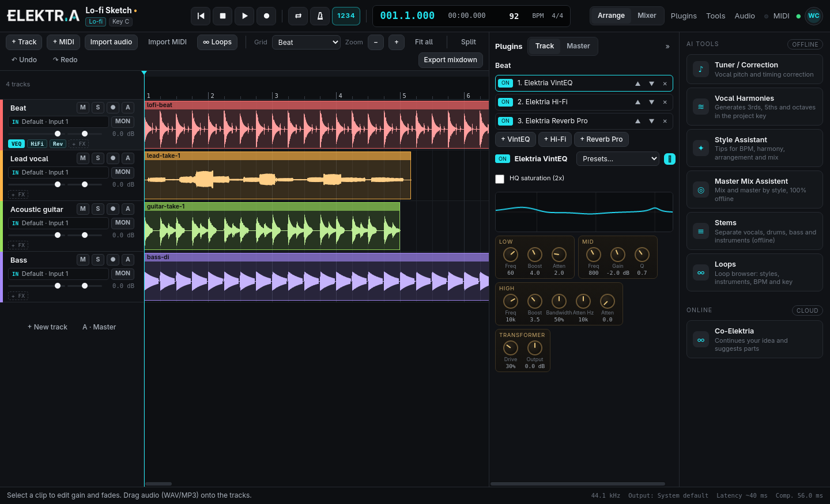Viewport: 830px width, 504px height.
Task: Remove the Elektria Reverb Pro plugin
Action: [665, 121]
